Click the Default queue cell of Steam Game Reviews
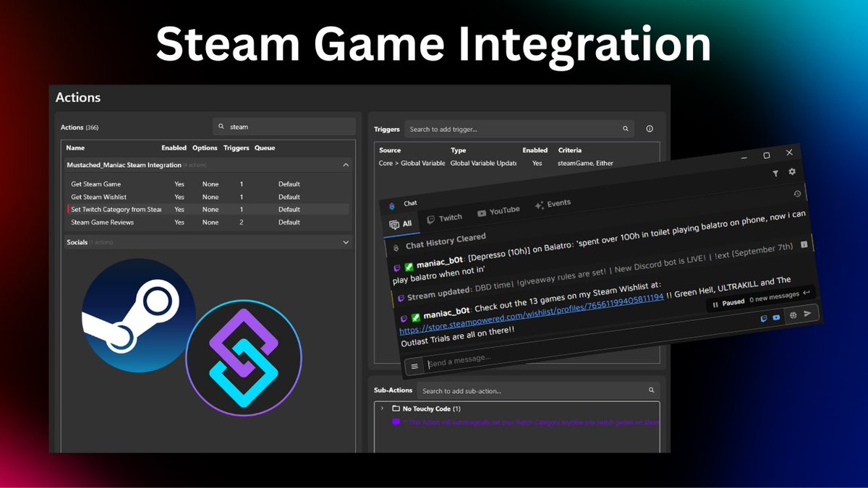This screenshot has width=868, height=488. click(x=289, y=222)
